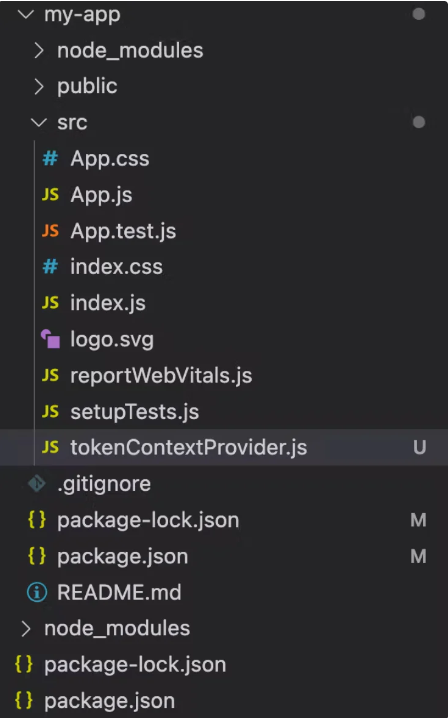Expand the public folder
The height and width of the screenshot is (718, 448).
[39, 86]
